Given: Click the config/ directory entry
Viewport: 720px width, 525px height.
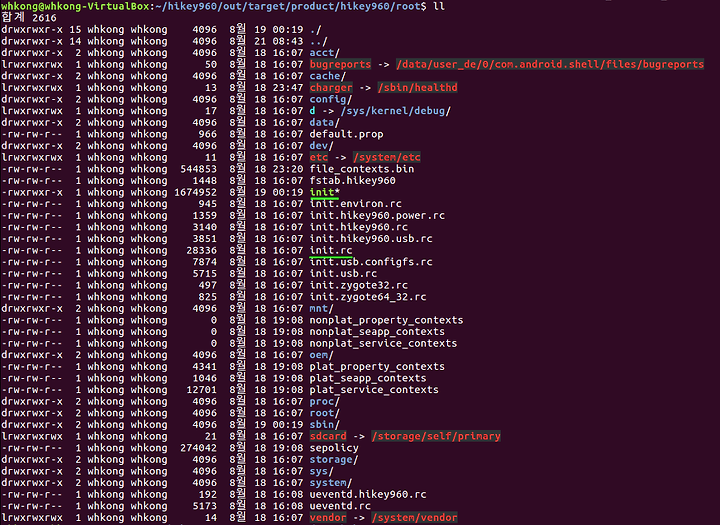Looking at the screenshot, I should point(331,99).
